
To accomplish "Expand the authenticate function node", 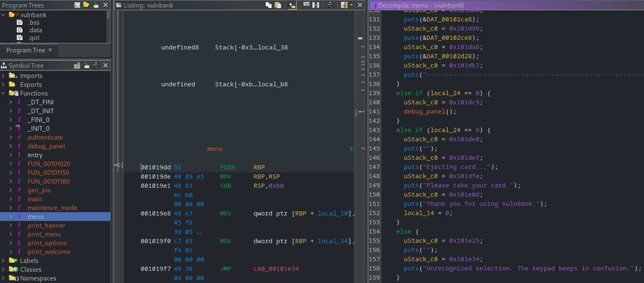I will [10, 137].
